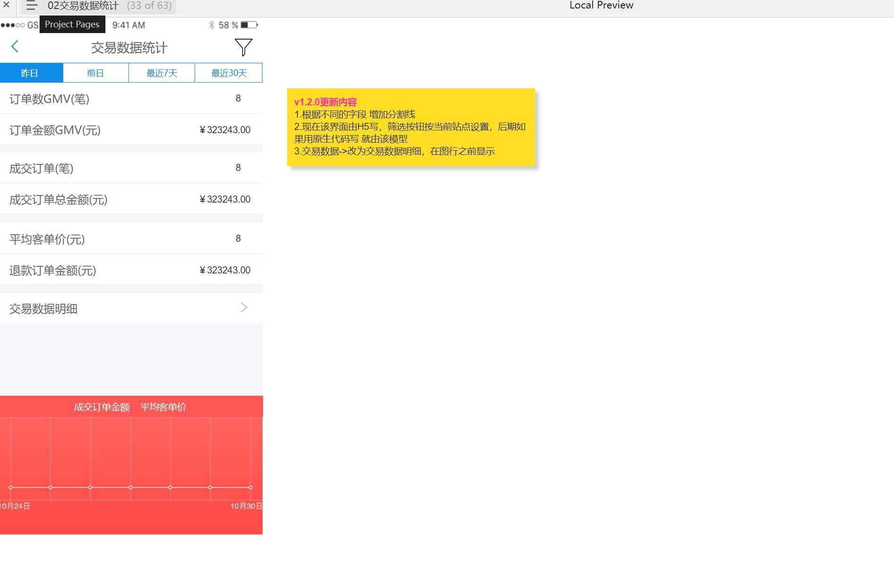Open the filter funnel icon

[244, 47]
